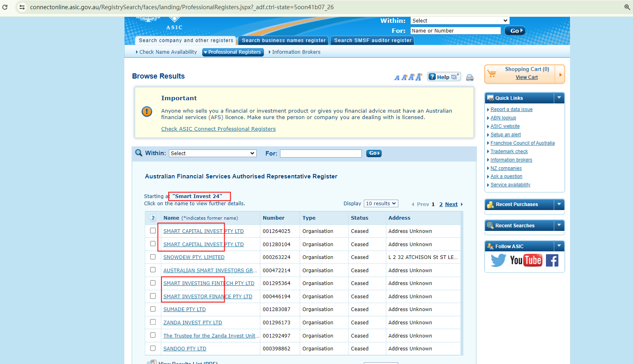The height and width of the screenshot is (364, 633).
Task: Click the printer icon beside Help
Action: point(469,77)
